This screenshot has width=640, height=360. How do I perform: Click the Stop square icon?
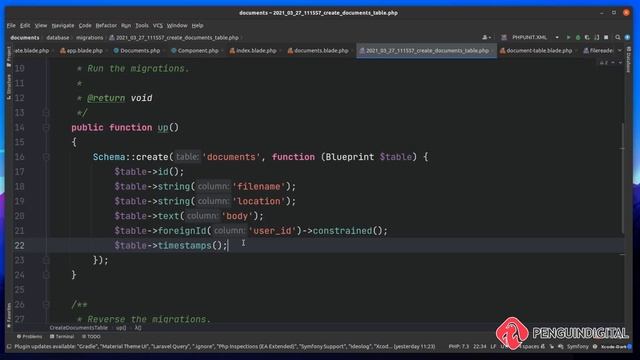(x=606, y=38)
